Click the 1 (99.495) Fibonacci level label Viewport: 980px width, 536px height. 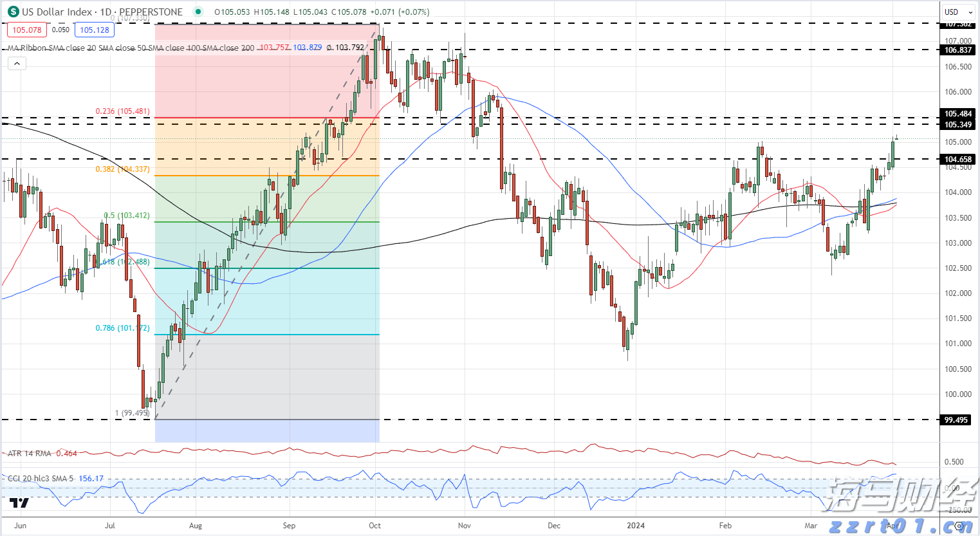(132, 413)
